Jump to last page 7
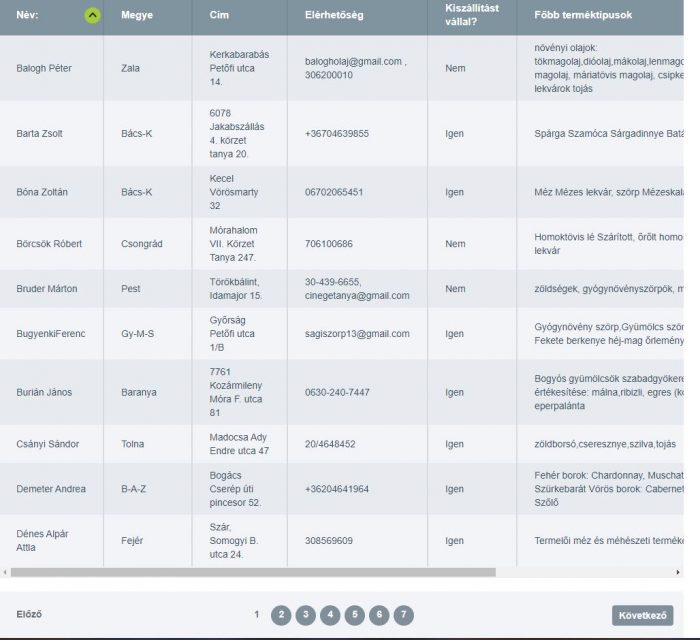This screenshot has width=700, height=640. pyautogui.click(x=402, y=615)
